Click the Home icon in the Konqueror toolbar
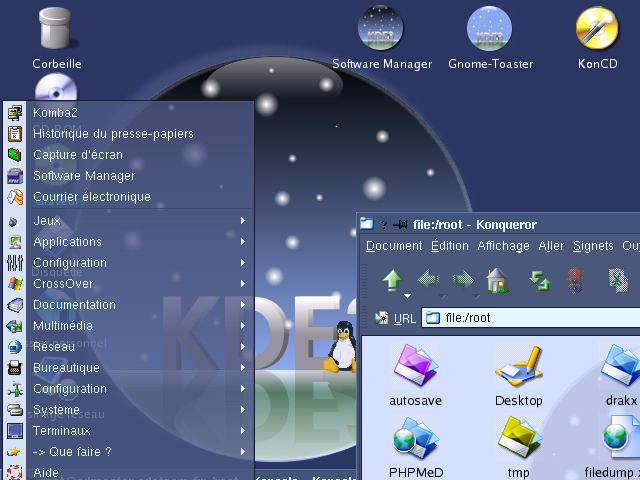The image size is (640, 480). (497, 280)
